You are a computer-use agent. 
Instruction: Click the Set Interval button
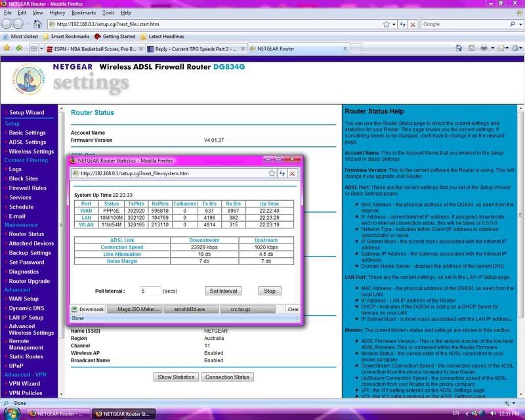(x=223, y=291)
